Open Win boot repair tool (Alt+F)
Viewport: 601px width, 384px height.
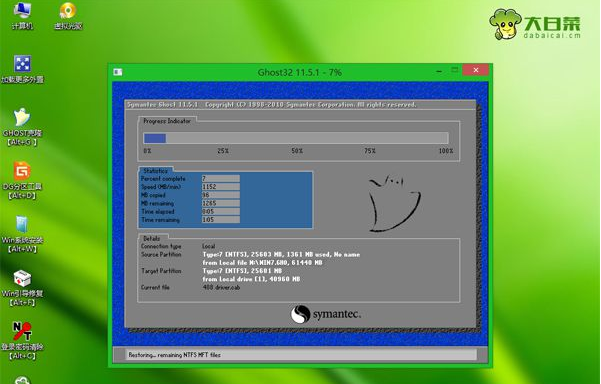point(22,288)
